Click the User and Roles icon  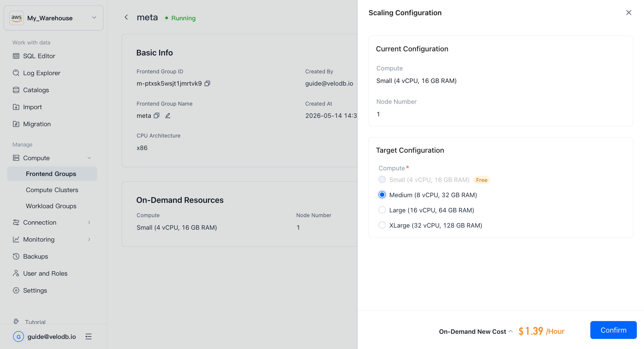(x=16, y=274)
